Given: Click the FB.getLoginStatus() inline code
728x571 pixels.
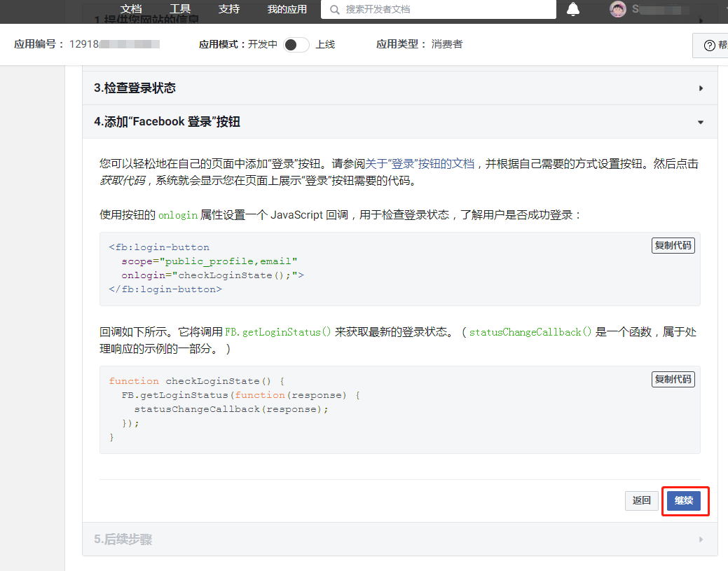Looking at the screenshot, I should 277,332.
